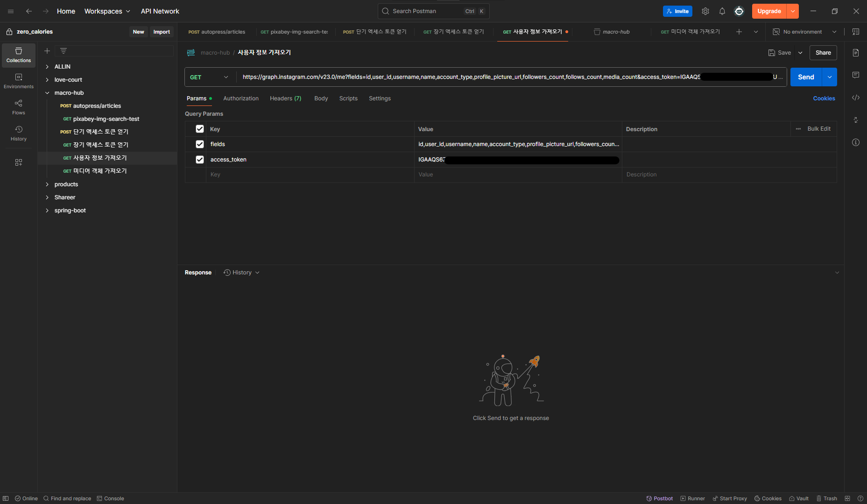Click the collections filter icon

[x=63, y=51]
